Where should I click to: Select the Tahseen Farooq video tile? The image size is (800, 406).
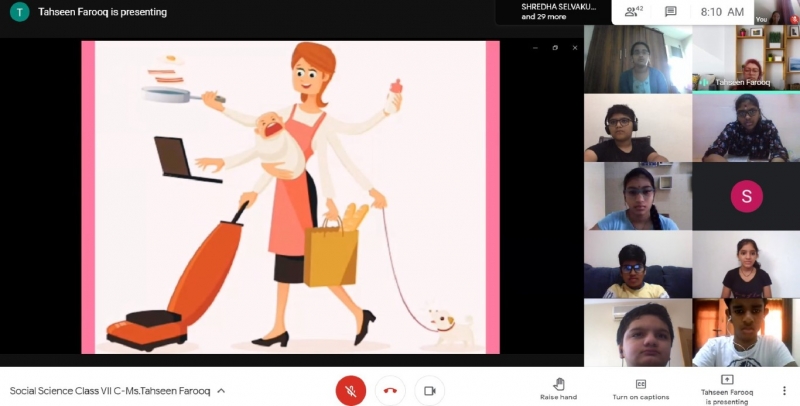pyautogui.click(x=745, y=59)
